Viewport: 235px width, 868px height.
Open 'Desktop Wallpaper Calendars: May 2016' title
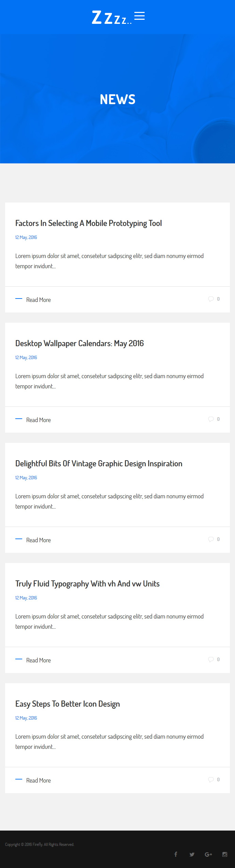coord(79,343)
